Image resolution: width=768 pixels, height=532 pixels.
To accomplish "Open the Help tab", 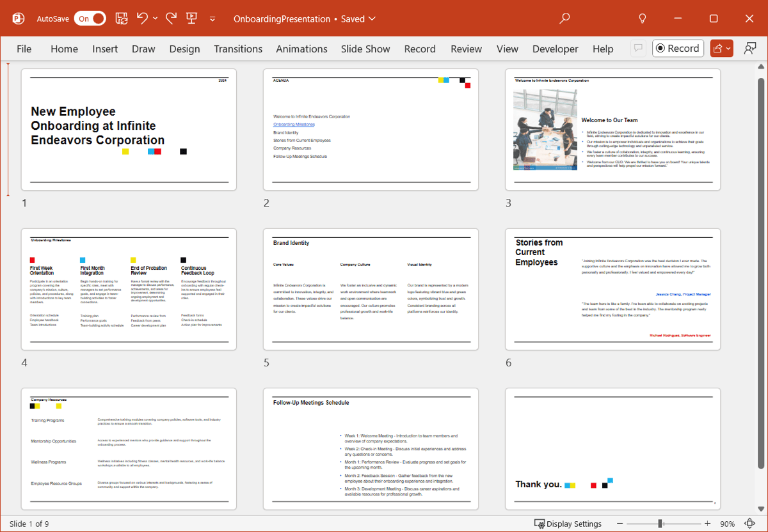I will (x=603, y=49).
